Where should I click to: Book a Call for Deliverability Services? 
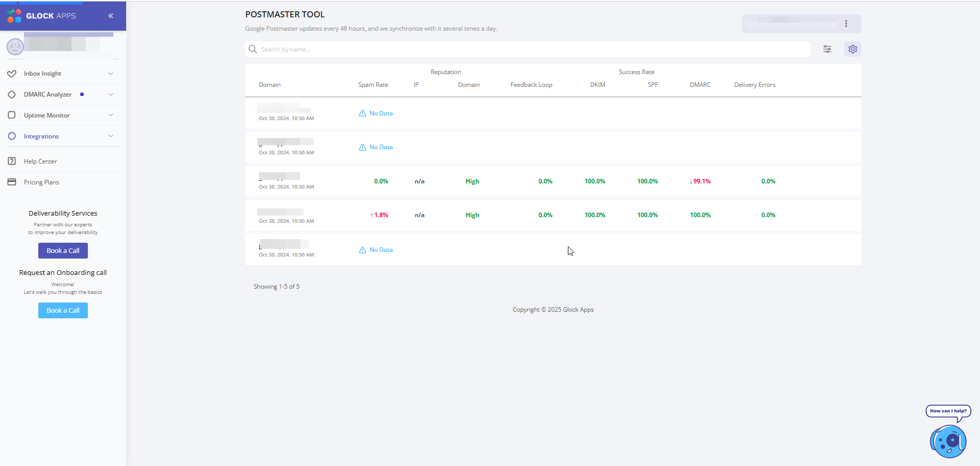(63, 251)
